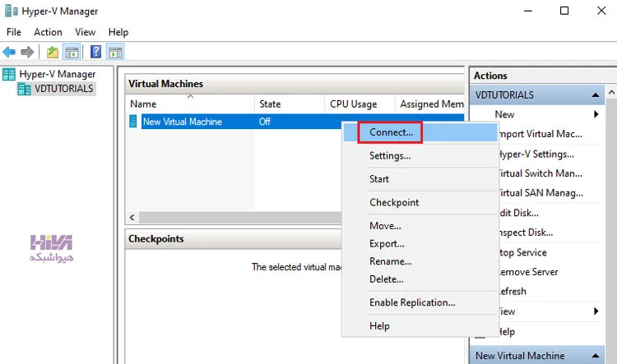The height and width of the screenshot is (364, 617).
Task: Open Virtual Switch Manager in Actions pane
Action: coord(540,173)
